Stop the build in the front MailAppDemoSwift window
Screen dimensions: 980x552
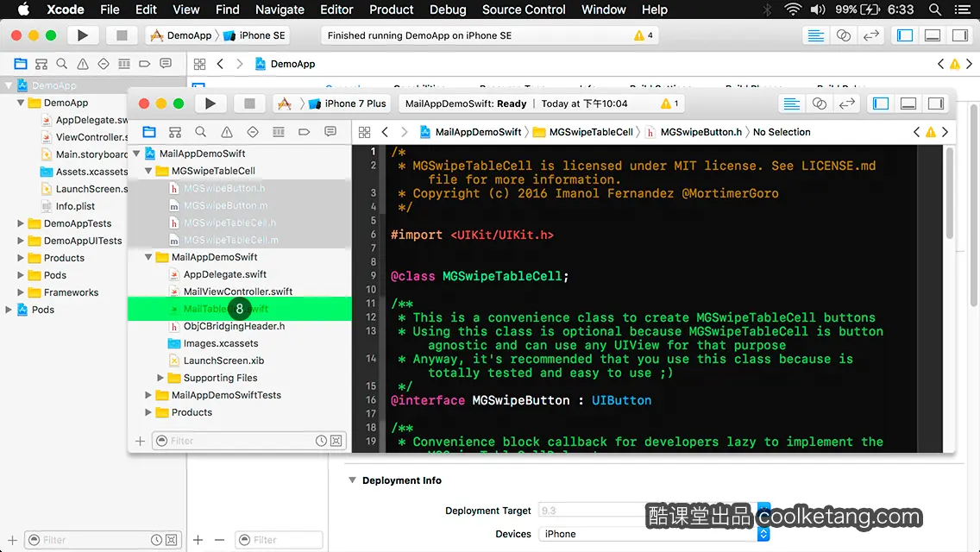coord(249,103)
